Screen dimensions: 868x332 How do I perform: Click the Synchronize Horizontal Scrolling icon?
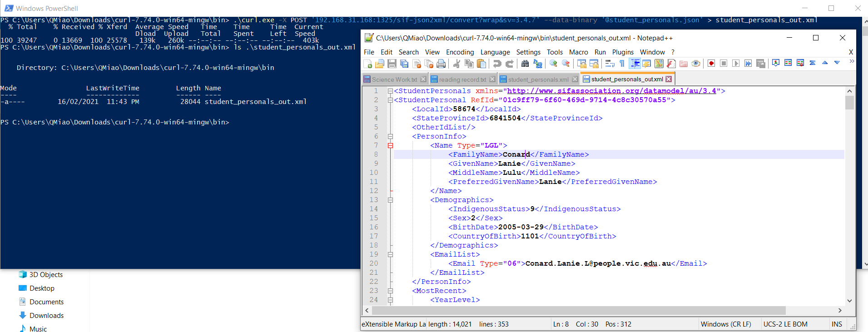(594, 64)
